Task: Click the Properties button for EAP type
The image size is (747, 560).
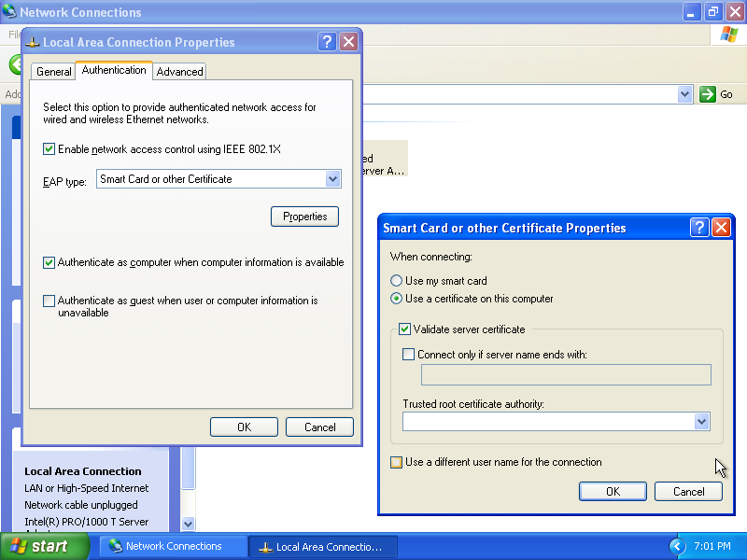Action: [304, 217]
